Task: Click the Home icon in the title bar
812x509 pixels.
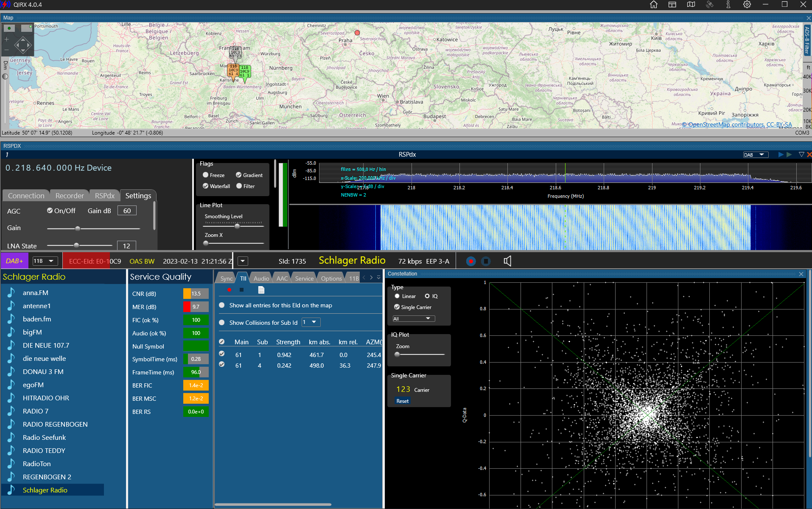Action: (654, 5)
